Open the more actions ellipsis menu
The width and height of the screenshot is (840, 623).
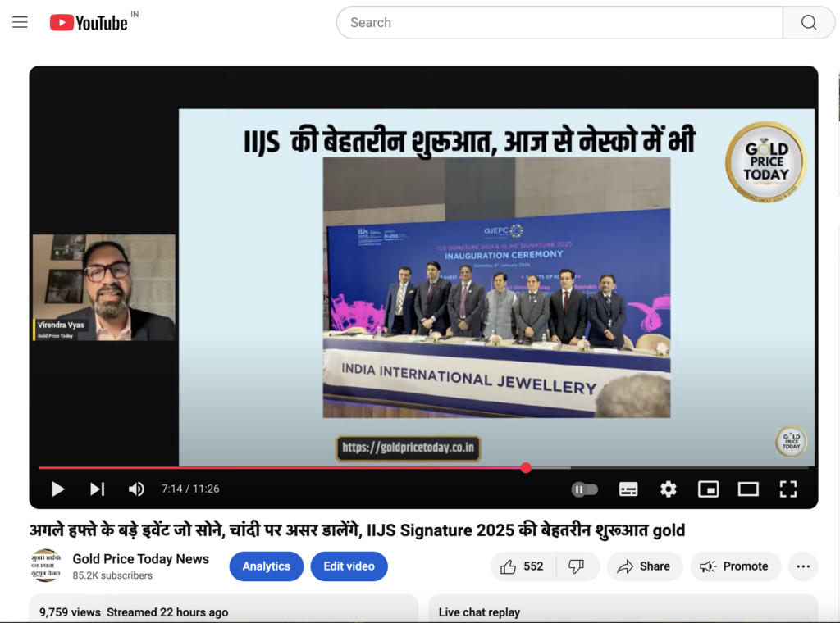[803, 566]
